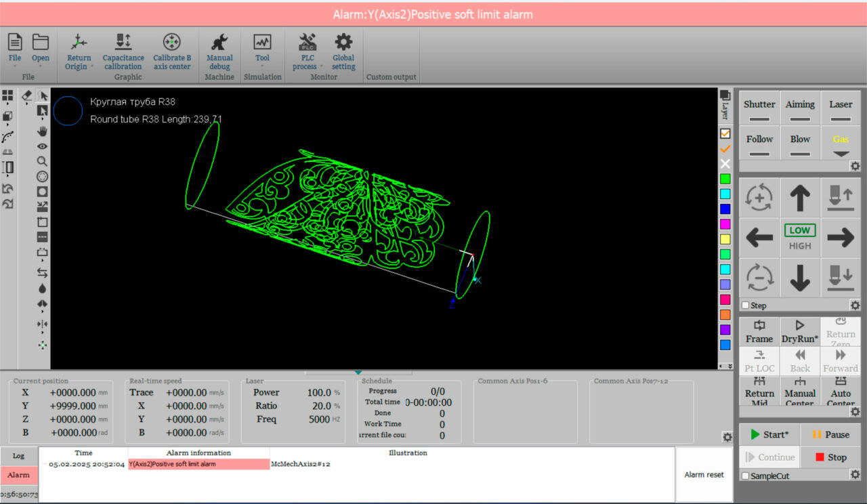This screenshot has height=504, width=867.
Task: Click the undo curved arrow icon
Action: [8, 188]
